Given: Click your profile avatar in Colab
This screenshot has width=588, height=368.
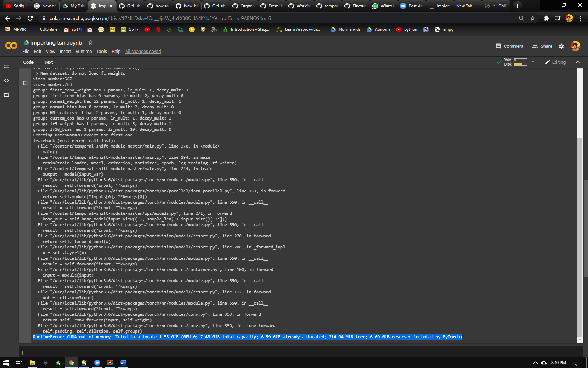Looking at the screenshot, I should coord(575,46).
